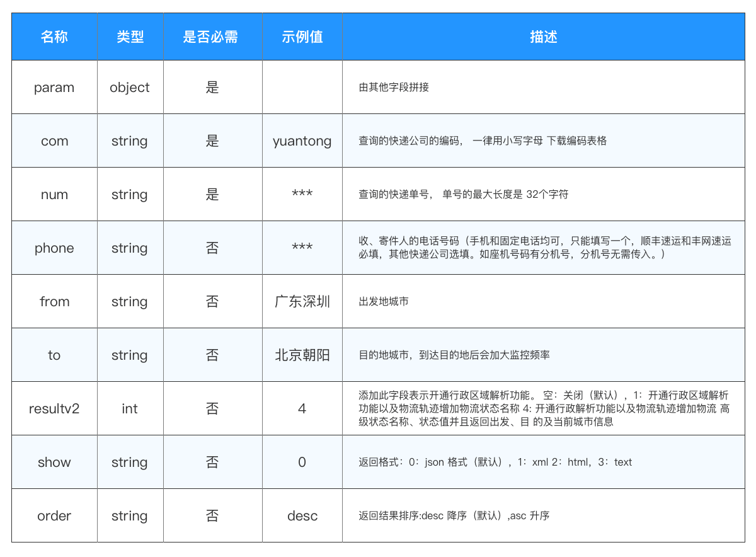Viewport: 756px width, 557px height.
Task: Click the 广东深圳 example value
Action: coord(302,302)
